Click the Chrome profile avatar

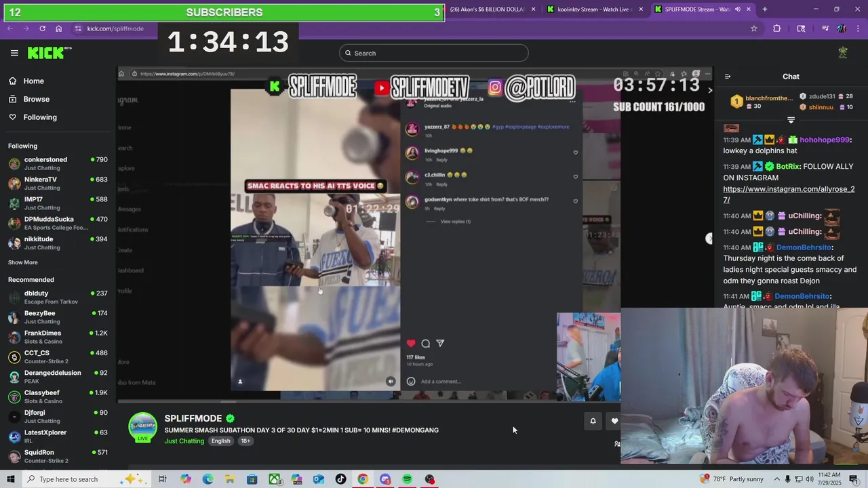tap(842, 28)
